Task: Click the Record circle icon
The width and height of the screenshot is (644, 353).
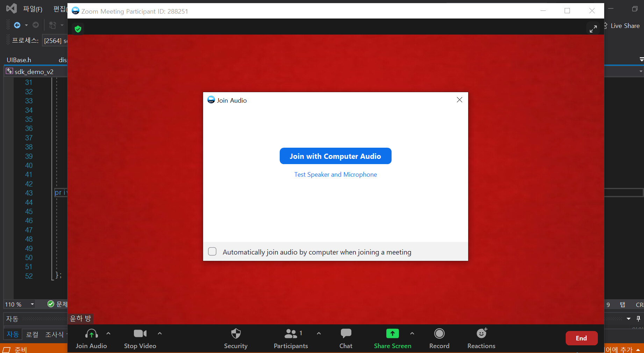Action: [x=439, y=333]
